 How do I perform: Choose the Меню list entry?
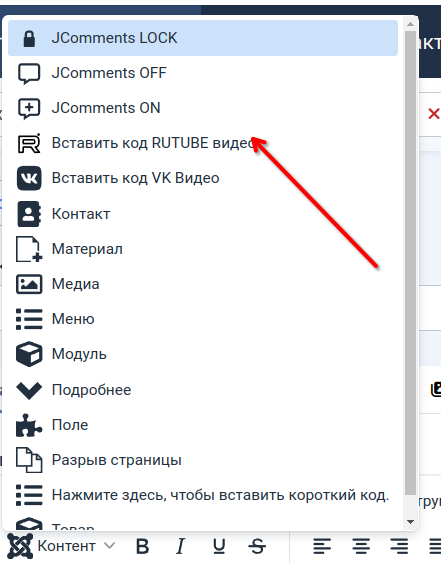click(203, 319)
